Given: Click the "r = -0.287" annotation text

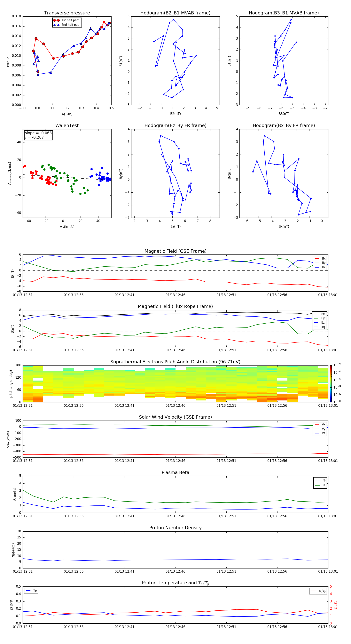Looking at the screenshot, I should pos(35,137).
